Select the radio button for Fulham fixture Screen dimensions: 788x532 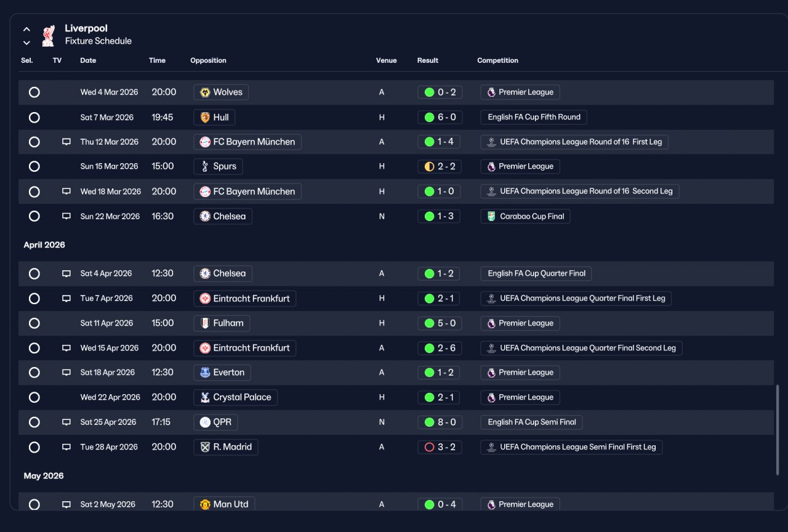[x=34, y=323]
